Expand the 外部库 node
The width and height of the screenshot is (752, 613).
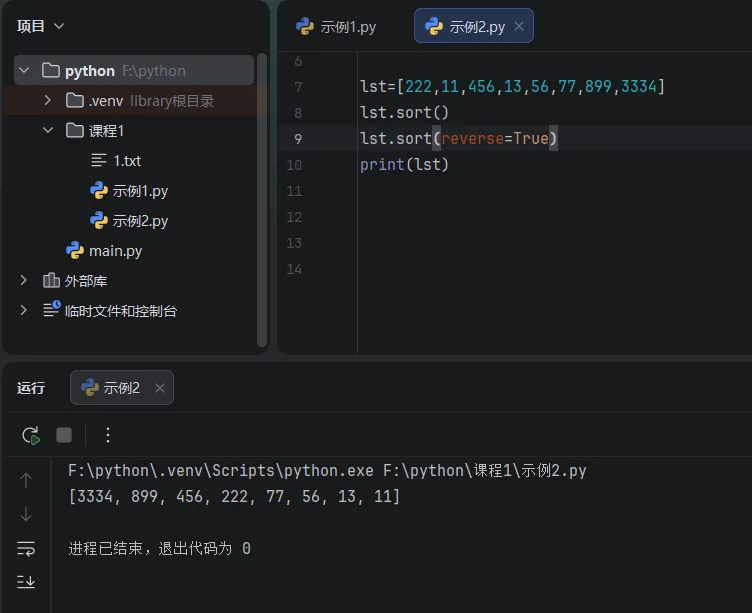(x=23, y=280)
